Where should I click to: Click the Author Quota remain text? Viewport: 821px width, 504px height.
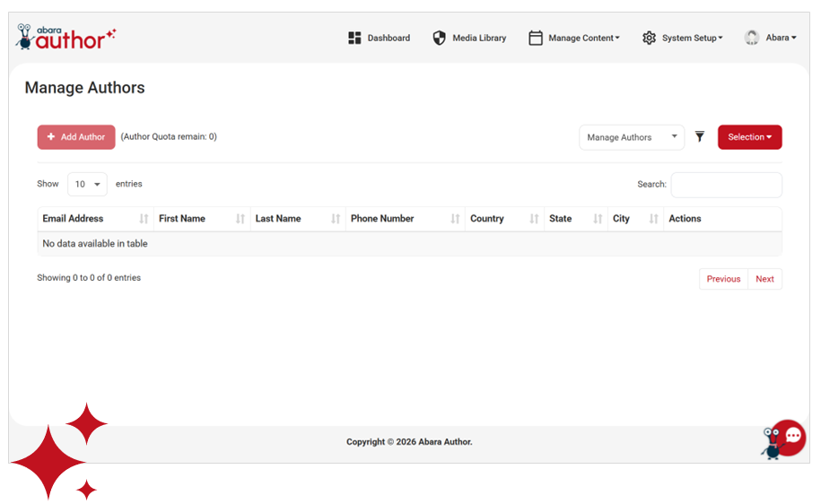(169, 136)
